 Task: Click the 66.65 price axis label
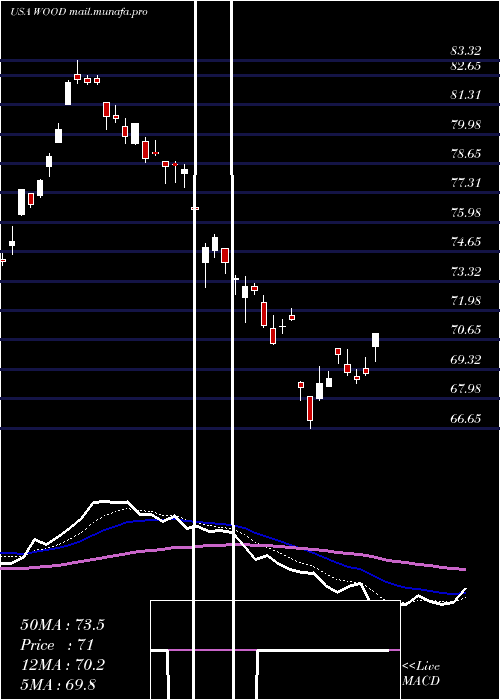click(x=466, y=419)
